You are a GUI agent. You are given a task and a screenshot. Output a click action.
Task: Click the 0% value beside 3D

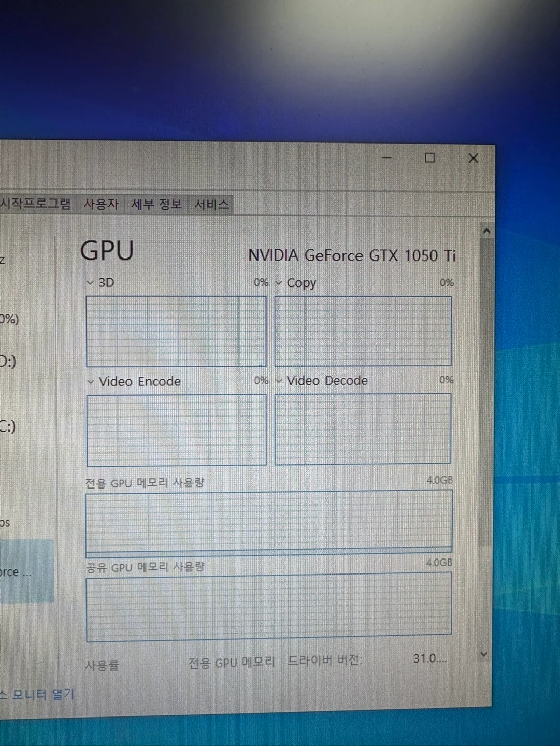tap(261, 282)
